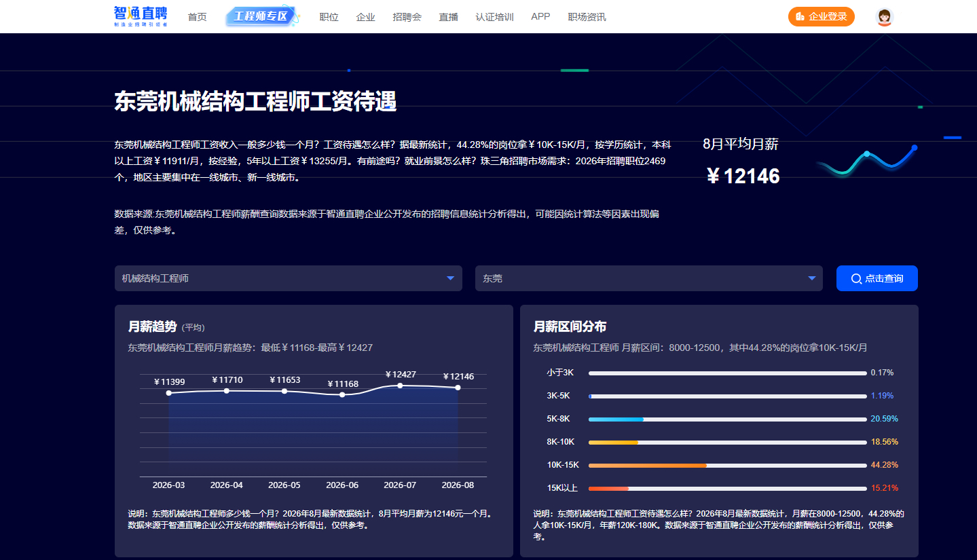Go to 首页 in navigation

click(198, 17)
